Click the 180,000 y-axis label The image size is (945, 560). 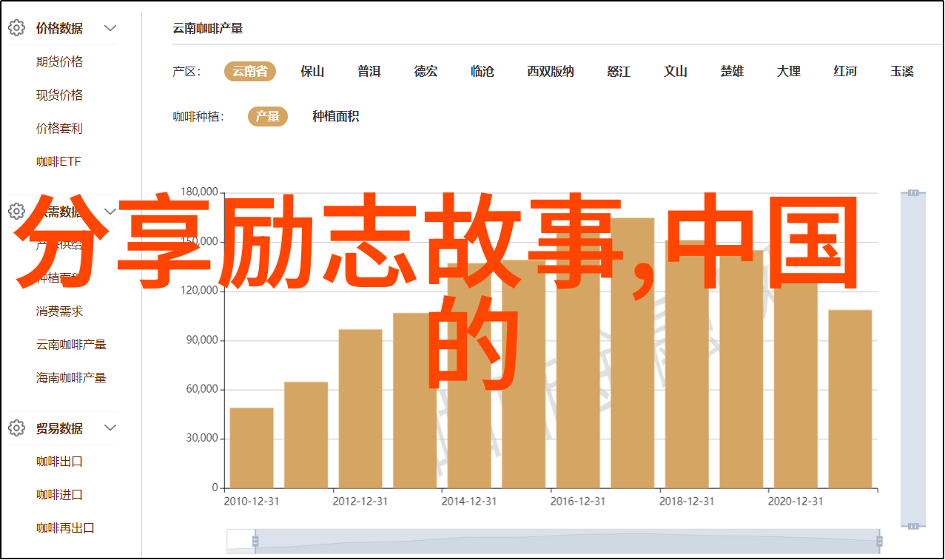coord(199,192)
